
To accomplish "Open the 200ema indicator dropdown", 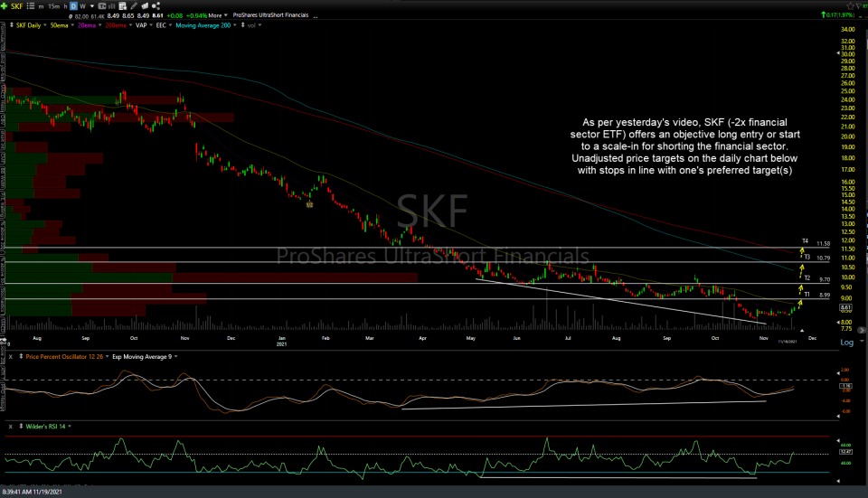I will click(x=130, y=25).
